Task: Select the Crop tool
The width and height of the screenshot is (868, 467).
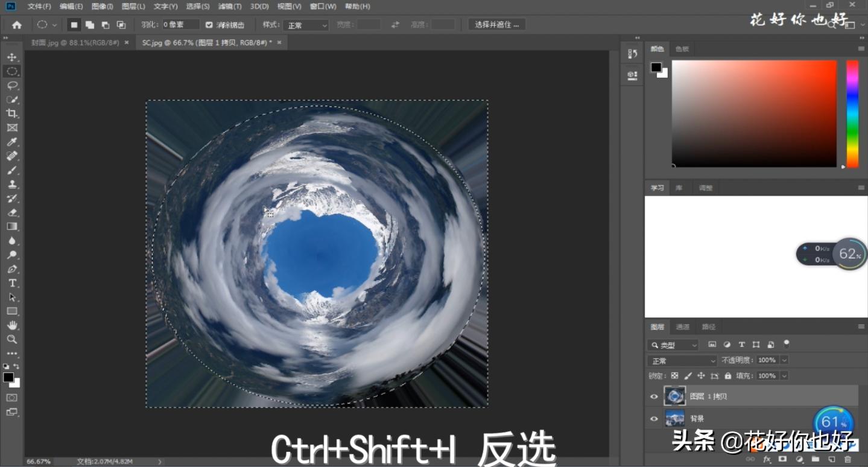Action: (12, 113)
